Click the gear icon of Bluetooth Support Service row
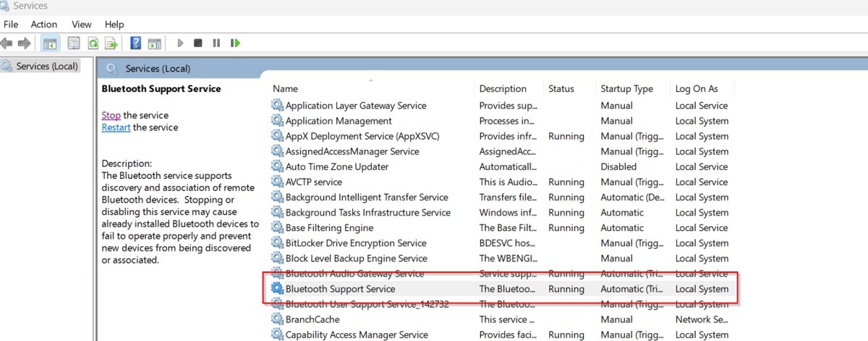The height and width of the screenshot is (341, 868). (277, 288)
